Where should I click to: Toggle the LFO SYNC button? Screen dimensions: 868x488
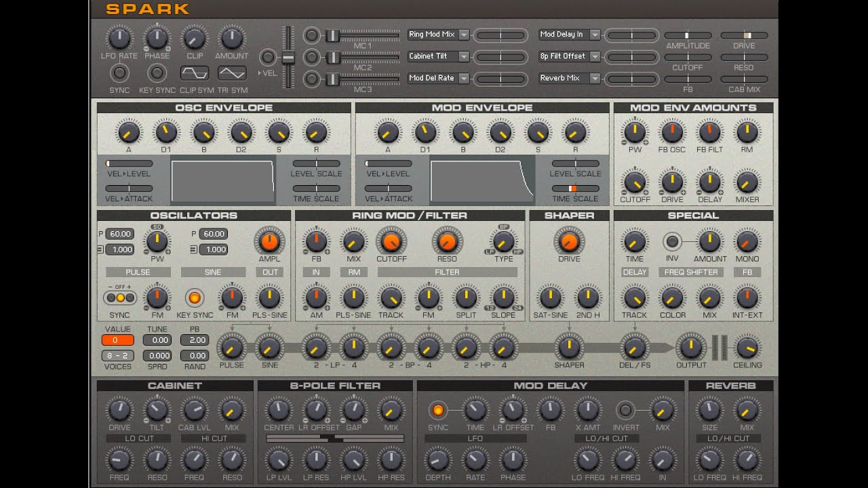[119, 73]
